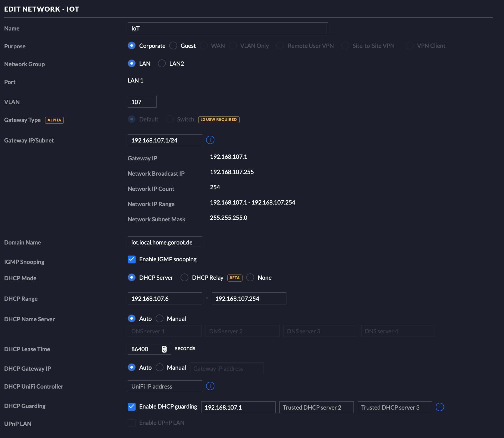Select the WAN purpose radio button
The height and width of the screenshot is (438, 504).
point(204,45)
